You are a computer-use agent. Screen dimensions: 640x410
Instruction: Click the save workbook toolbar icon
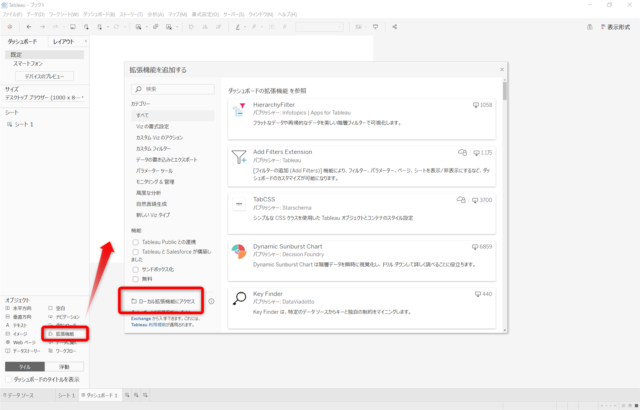click(73, 27)
